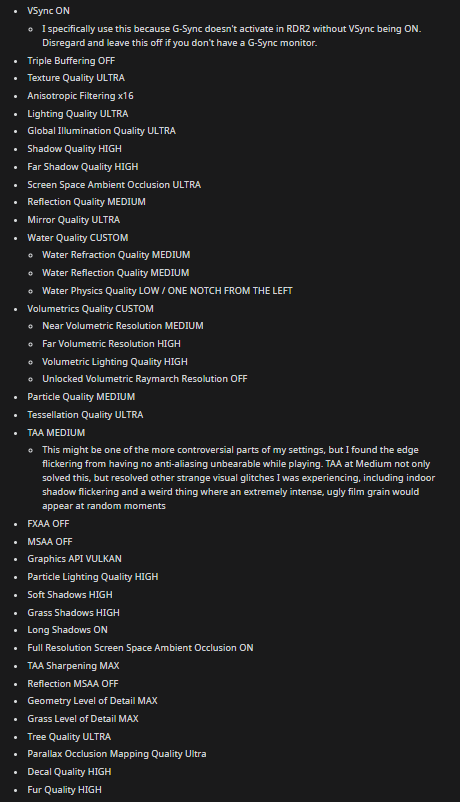Click Texture Quality ULTRA text
Screen dimensions: 460x802
coord(76,78)
